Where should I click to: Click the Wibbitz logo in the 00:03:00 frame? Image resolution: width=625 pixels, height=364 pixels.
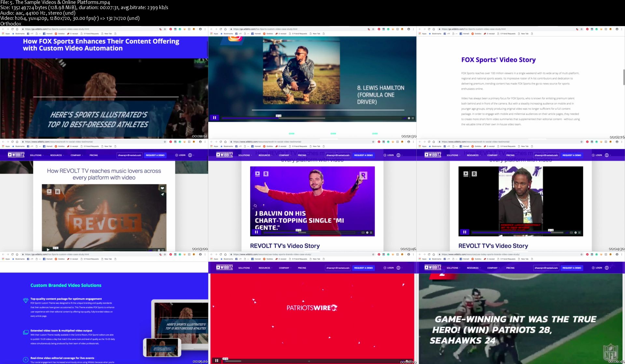(x=16, y=155)
